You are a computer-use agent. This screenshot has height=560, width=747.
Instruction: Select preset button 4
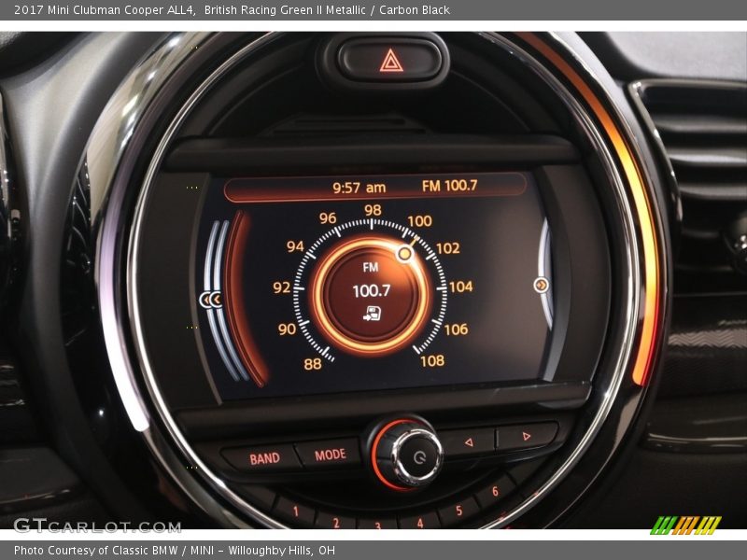click(x=420, y=522)
